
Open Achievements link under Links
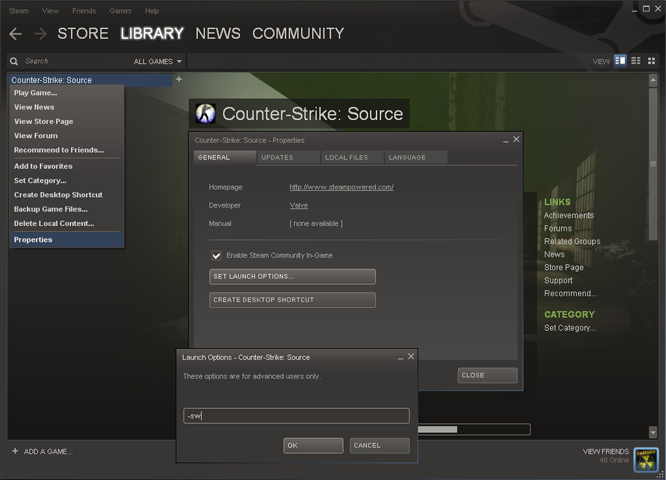click(x=569, y=215)
